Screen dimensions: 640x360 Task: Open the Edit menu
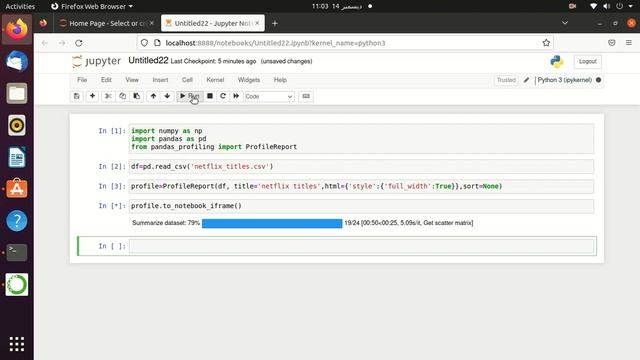(x=106, y=80)
